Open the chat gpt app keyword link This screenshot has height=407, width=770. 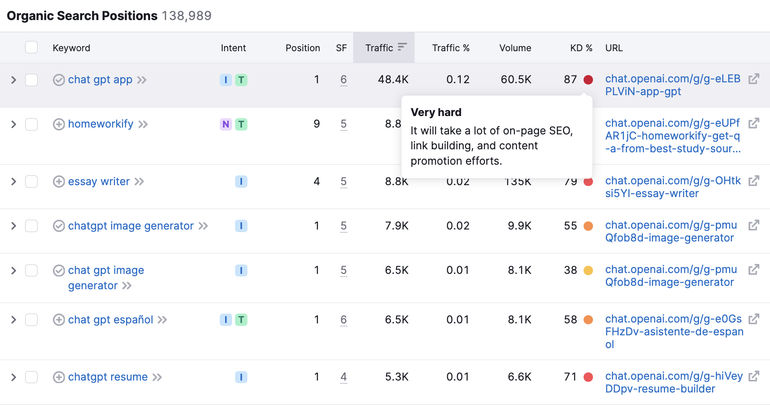[x=100, y=80]
